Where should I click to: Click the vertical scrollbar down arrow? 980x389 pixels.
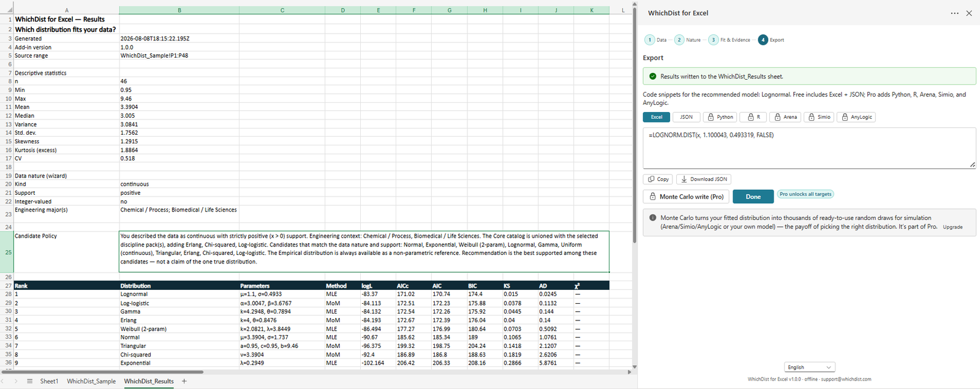(634, 367)
